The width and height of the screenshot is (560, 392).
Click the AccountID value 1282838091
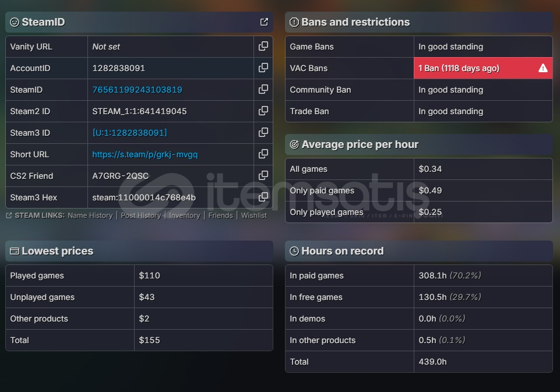point(118,68)
